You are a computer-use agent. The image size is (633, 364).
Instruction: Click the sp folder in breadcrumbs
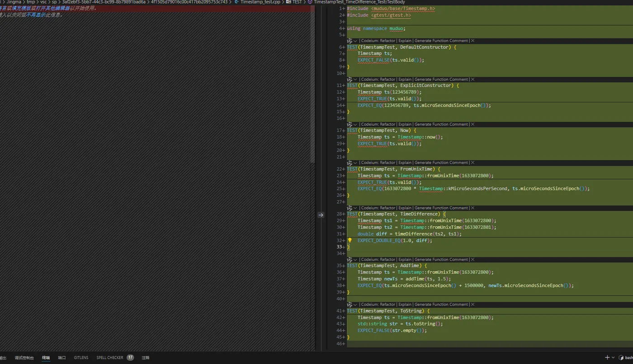[54, 2]
